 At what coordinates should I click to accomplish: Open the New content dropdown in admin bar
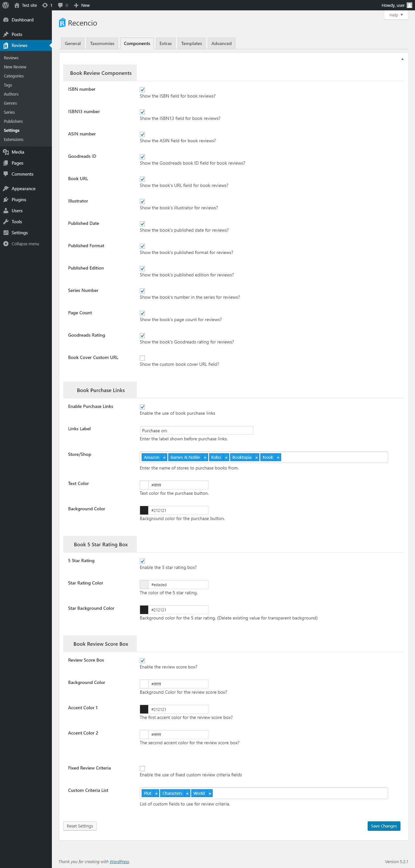point(82,5)
